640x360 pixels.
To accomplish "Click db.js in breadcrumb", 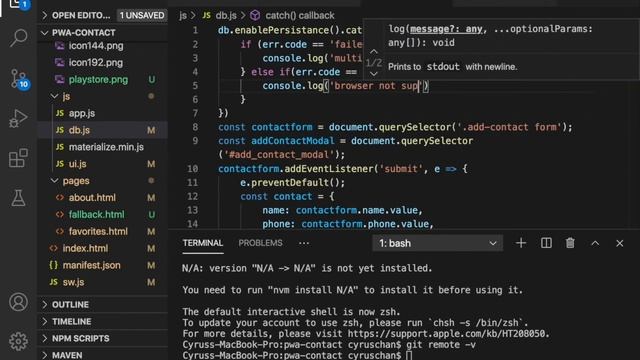I will coord(226,16).
